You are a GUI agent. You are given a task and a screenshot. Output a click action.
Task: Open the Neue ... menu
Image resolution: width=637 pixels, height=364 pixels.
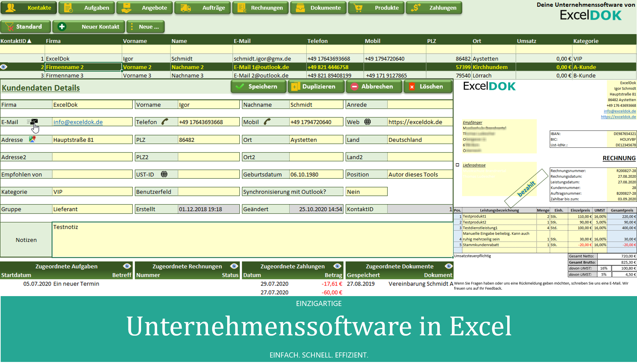(146, 27)
